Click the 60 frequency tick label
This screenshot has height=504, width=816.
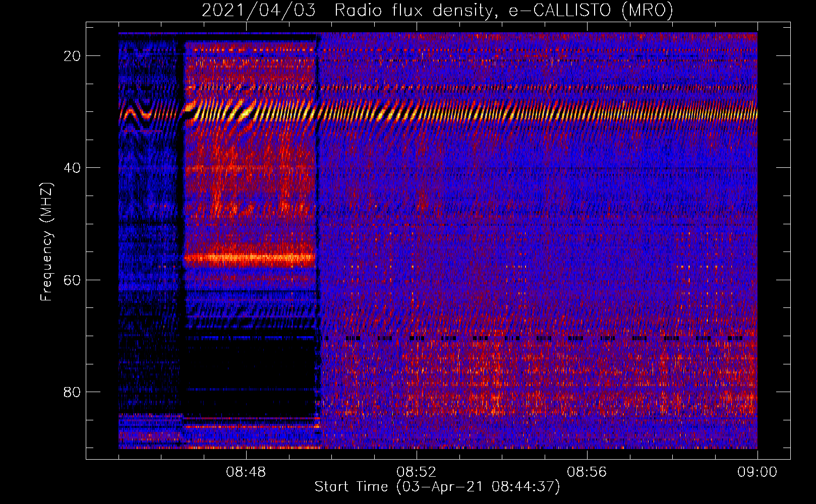[x=72, y=280]
